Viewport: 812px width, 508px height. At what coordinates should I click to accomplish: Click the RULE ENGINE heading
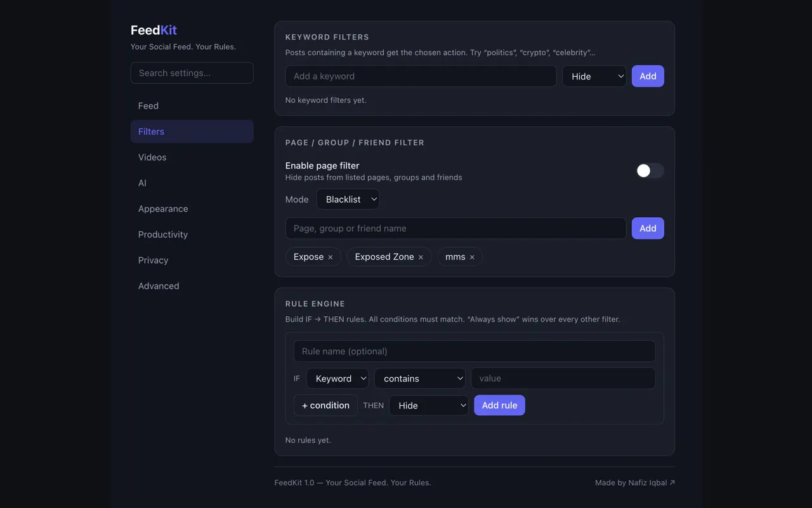(315, 304)
